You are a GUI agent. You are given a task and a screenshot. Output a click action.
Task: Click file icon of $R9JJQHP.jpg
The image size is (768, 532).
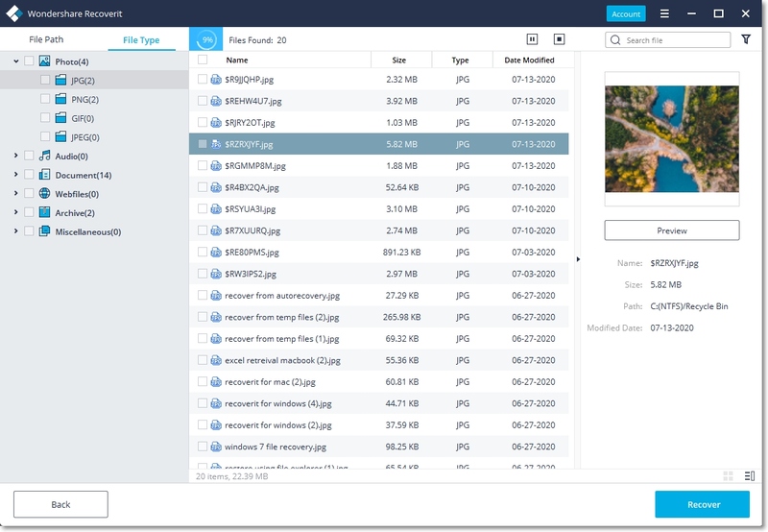click(216, 80)
